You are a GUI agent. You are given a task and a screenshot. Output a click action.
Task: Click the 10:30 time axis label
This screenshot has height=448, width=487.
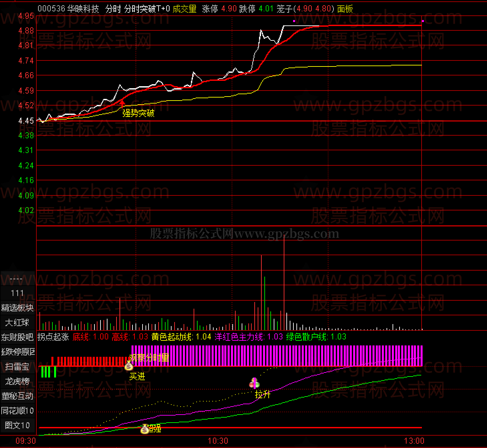pos(218,441)
